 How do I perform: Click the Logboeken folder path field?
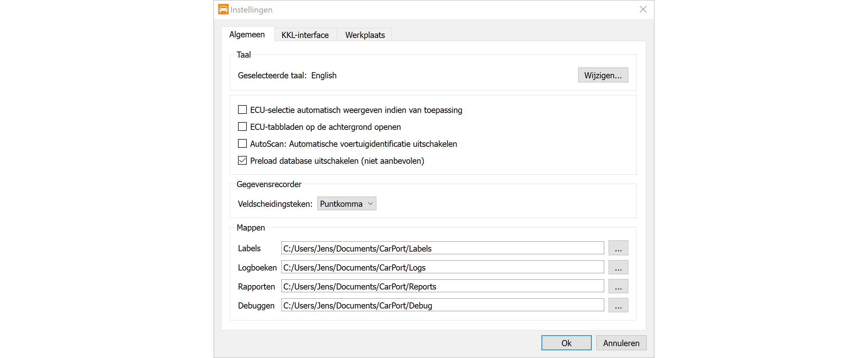point(442,267)
